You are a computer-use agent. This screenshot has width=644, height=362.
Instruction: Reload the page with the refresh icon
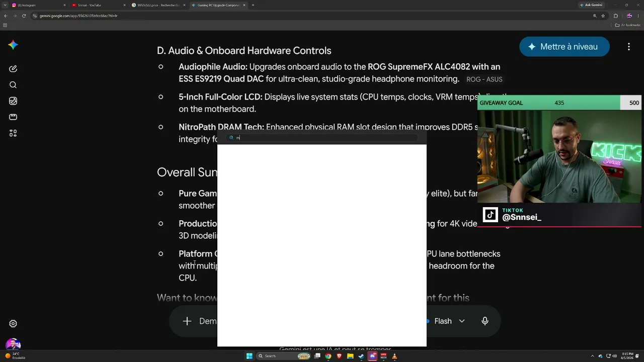coord(24,16)
